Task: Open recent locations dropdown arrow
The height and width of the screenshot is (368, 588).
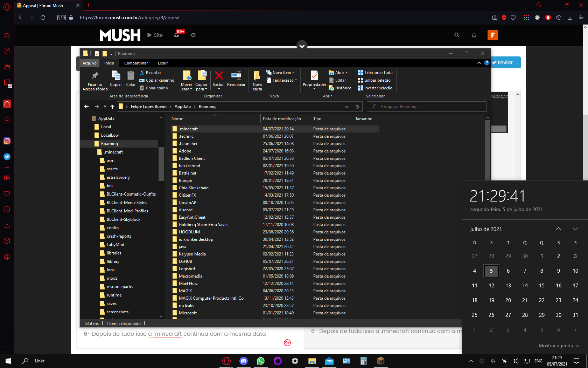Action: (105, 107)
